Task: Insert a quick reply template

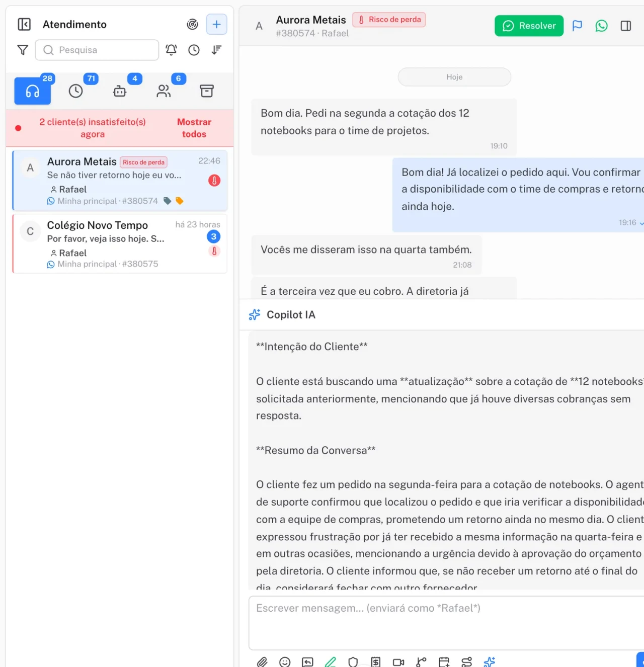Action: 307,662
